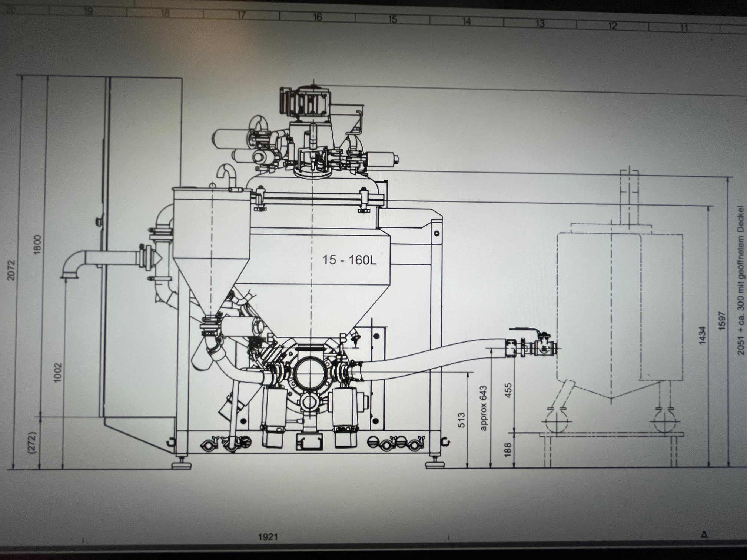
Task: Select the 1800 cabinet height dimension
Action: [38, 244]
